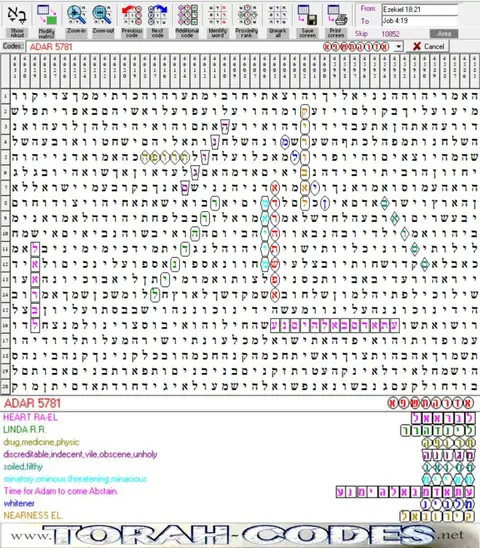Click the To field showing Job 4:19
This screenshot has height=548, width=480.
420,21
